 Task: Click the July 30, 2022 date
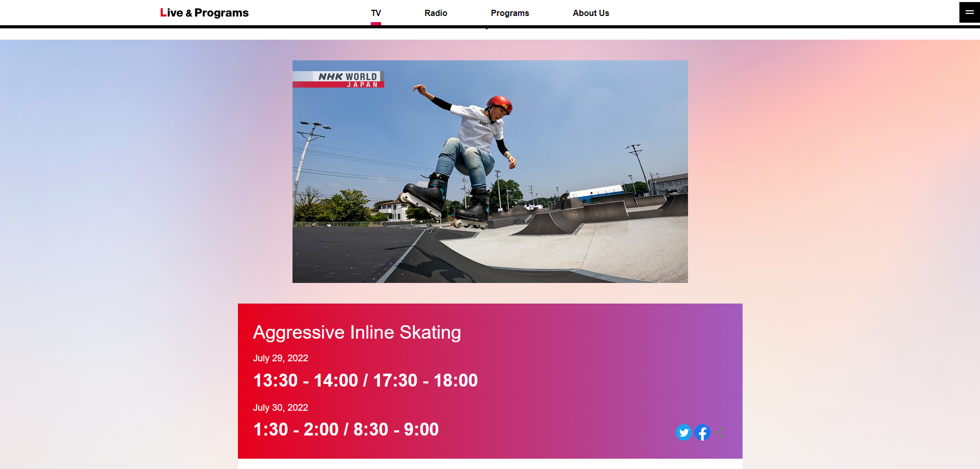click(x=281, y=408)
